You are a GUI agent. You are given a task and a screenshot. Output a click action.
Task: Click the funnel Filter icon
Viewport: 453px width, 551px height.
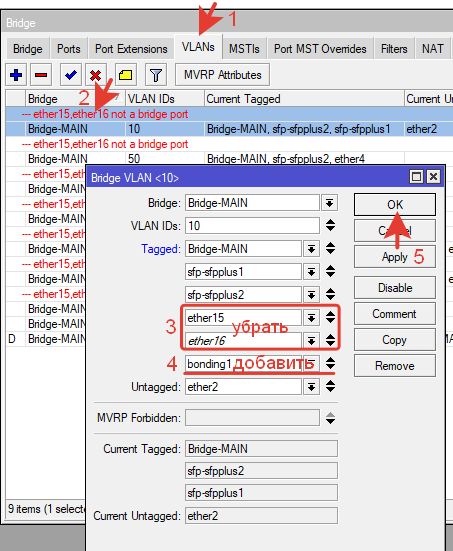(x=156, y=75)
